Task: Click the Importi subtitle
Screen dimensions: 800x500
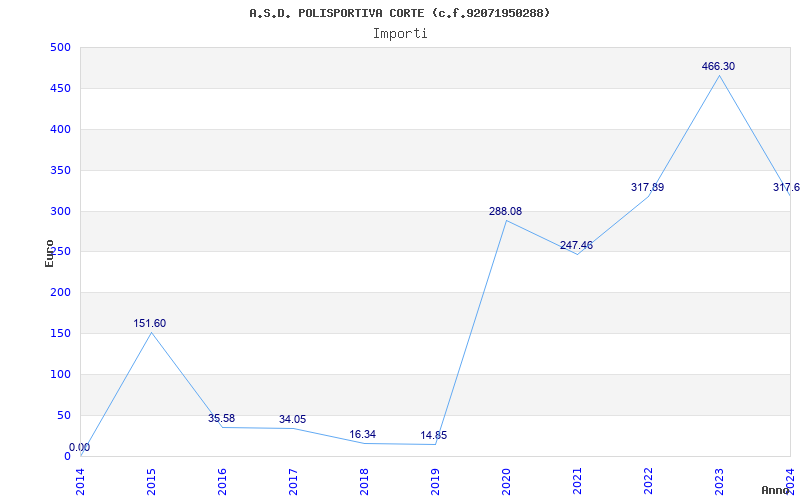Action: (400, 34)
